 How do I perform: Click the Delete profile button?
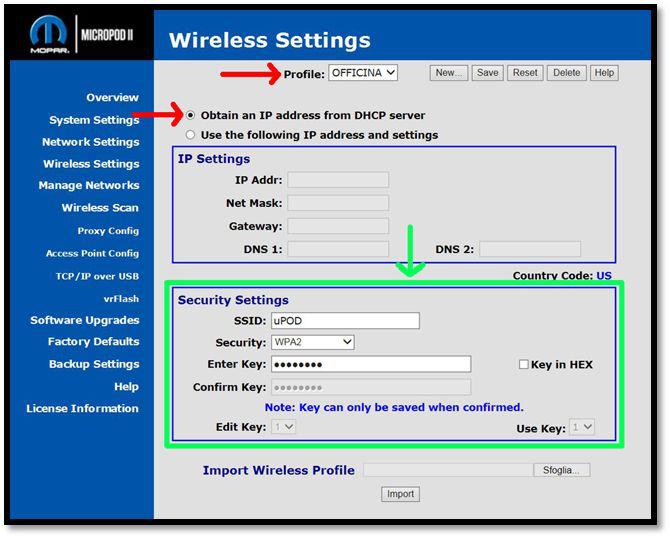click(566, 73)
